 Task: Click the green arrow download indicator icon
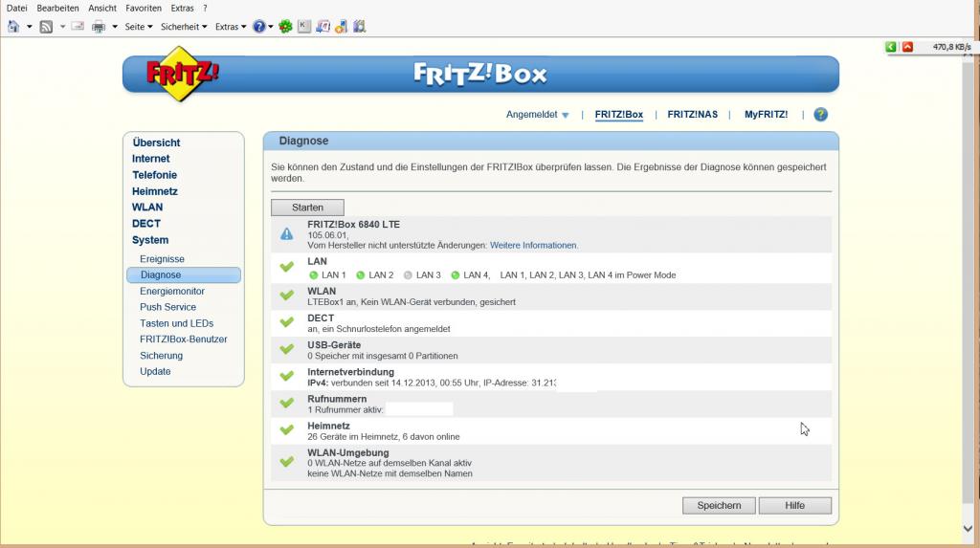pos(891,47)
